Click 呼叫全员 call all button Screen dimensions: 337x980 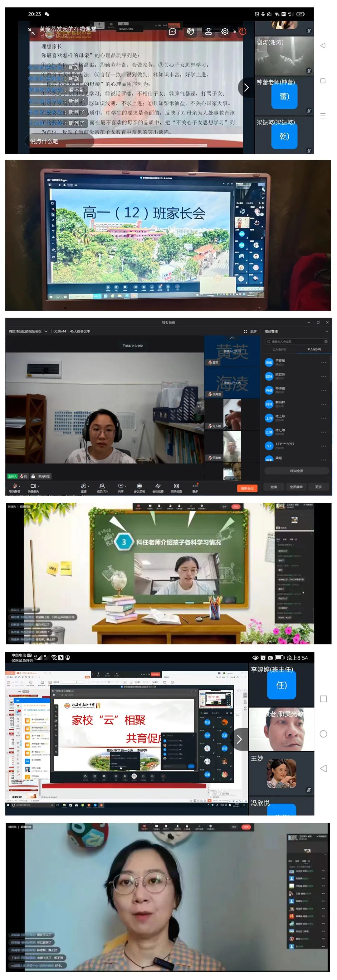(x=297, y=471)
